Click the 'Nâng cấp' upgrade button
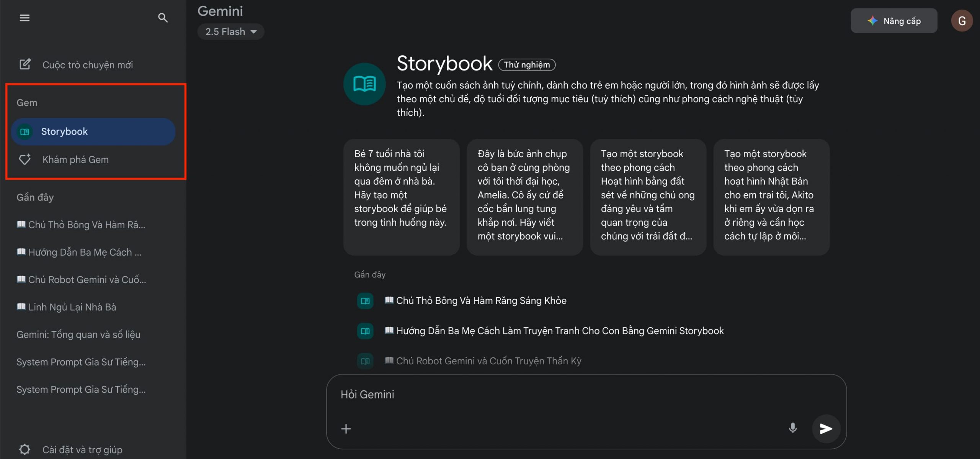Viewport: 980px width, 459px height. click(x=894, y=21)
